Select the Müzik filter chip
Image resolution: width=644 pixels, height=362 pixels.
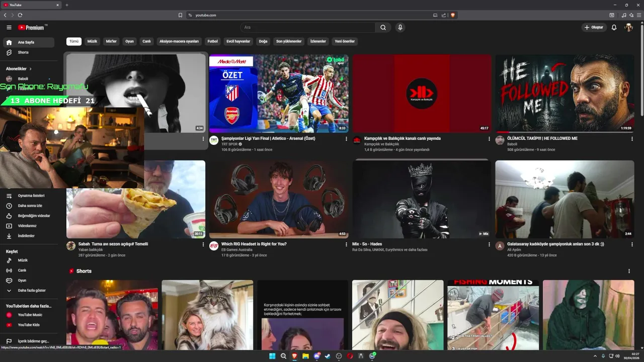[x=92, y=41]
